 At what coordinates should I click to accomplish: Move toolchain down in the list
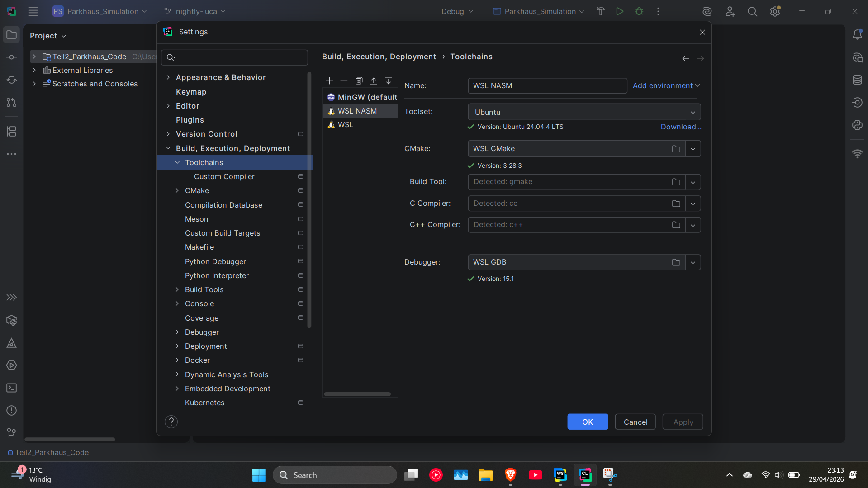tap(389, 81)
